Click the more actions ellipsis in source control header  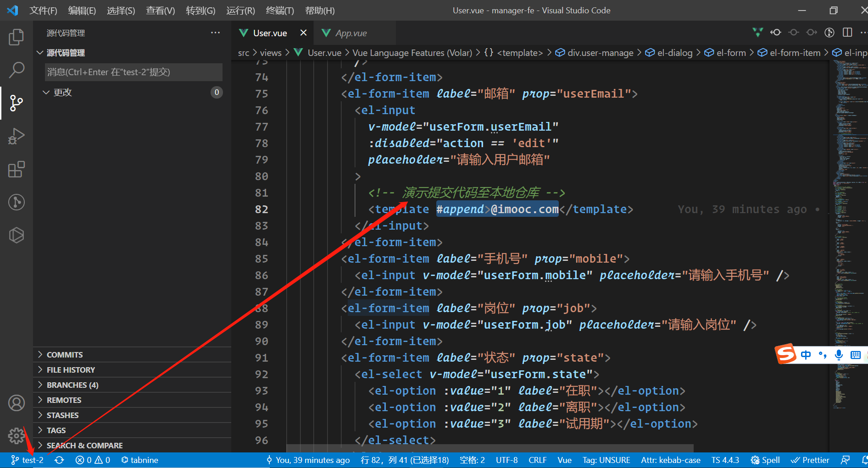pos(215,33)
